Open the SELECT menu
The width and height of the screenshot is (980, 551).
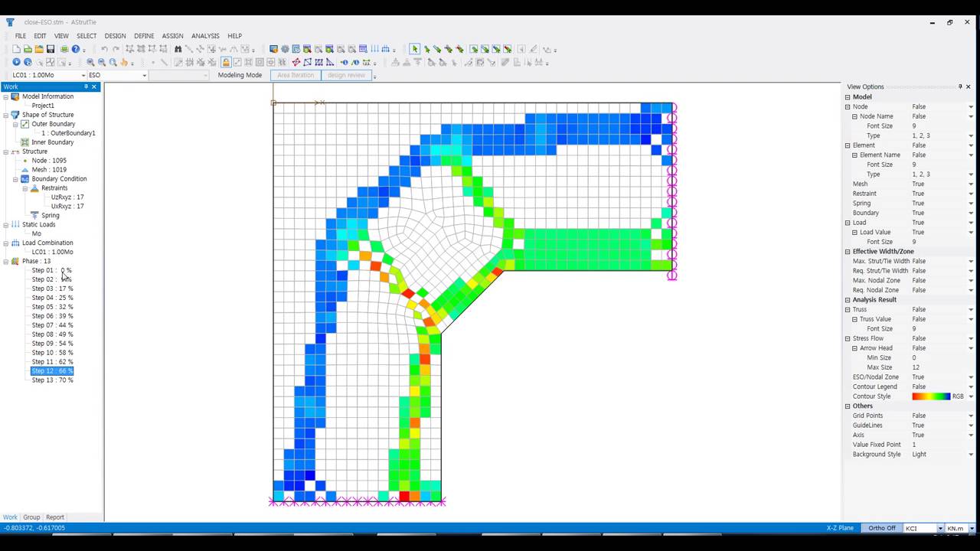coord(87,36)
